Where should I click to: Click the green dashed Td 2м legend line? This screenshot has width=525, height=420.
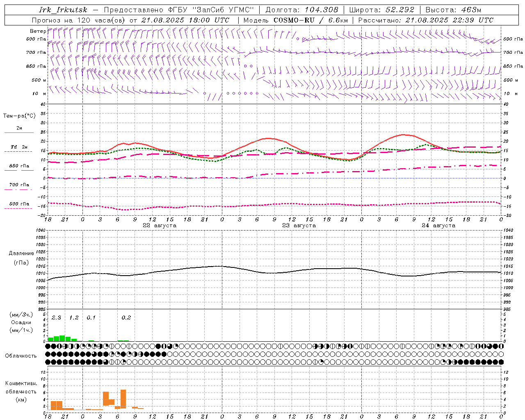(18, 151)
